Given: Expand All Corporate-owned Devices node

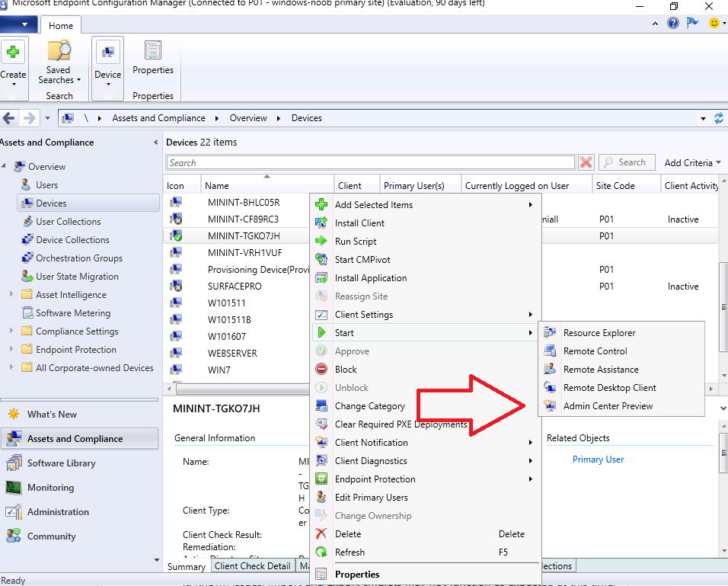Looking at the screenshot, I should (11, 367).
